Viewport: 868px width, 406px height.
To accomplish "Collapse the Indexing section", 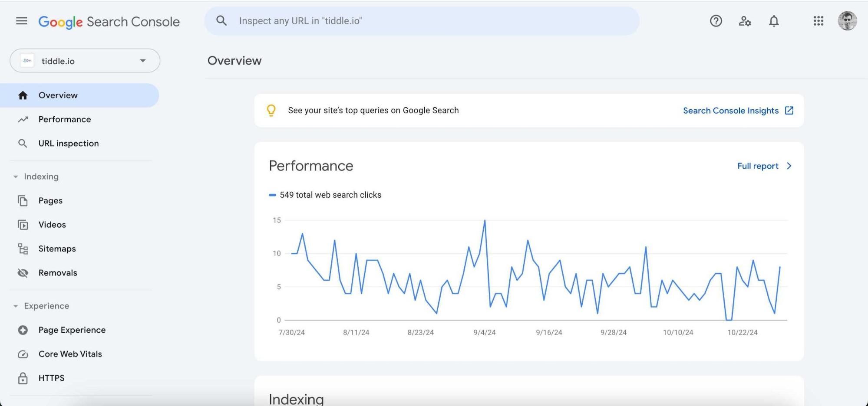I will tap(16, 177).
